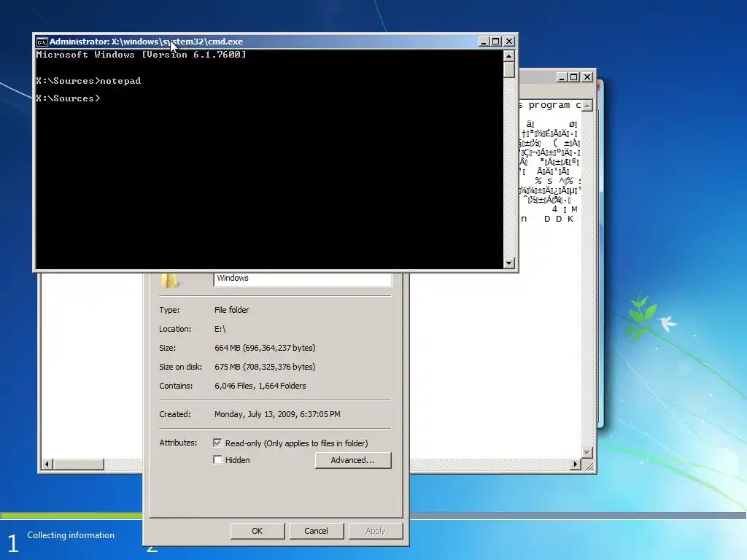
Task: Click the Notepad window resize grip
Action: click(x=588, y=465)
